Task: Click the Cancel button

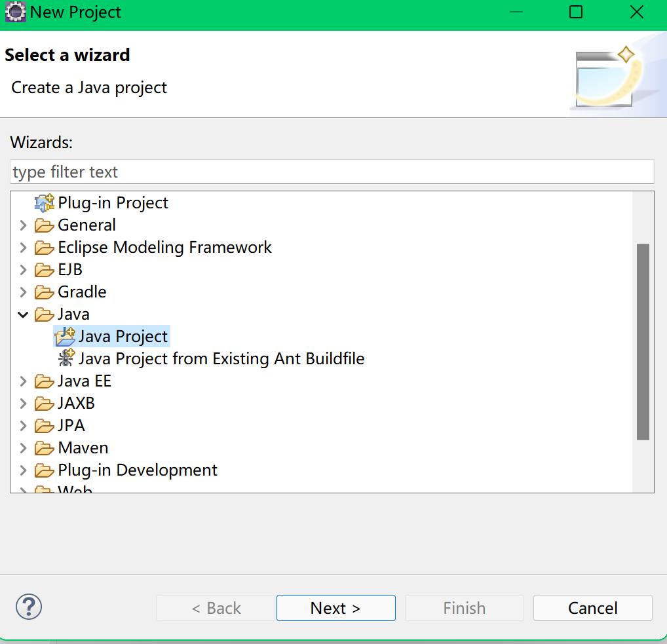Action: pos(592,608)
